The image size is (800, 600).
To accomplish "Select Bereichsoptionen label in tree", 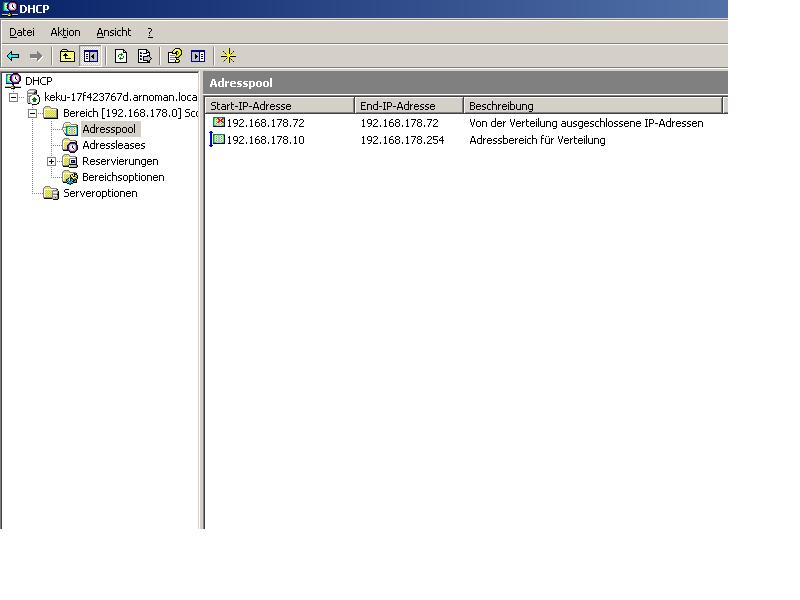I will [x=123, y=178].
